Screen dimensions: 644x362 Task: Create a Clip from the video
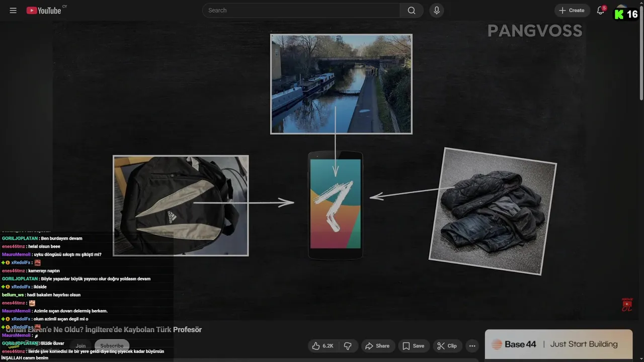tap(447, 346)
